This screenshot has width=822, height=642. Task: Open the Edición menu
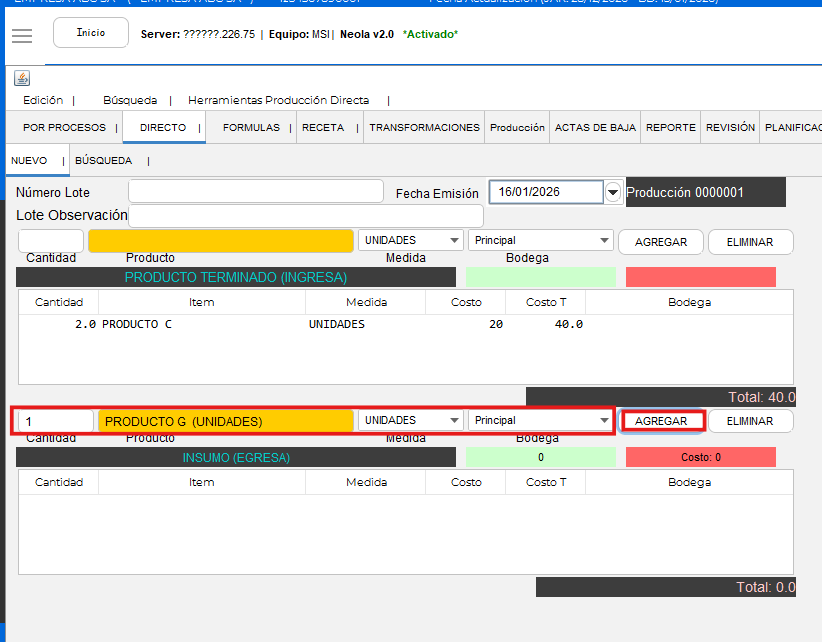coord(43,100)
